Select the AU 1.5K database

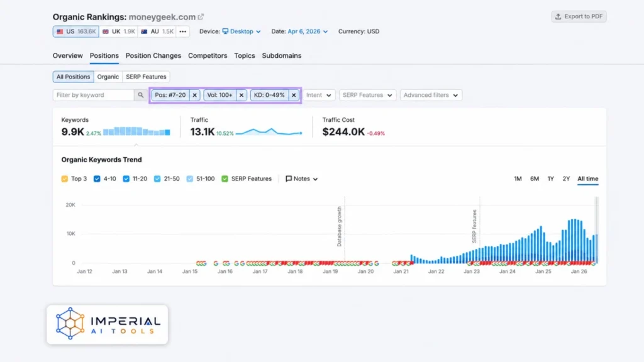157,31
